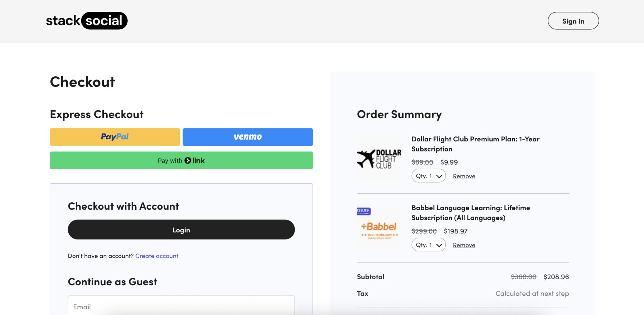Click the Order Summary heading
The height and width of the screenshot is (315, 644).
399,115
